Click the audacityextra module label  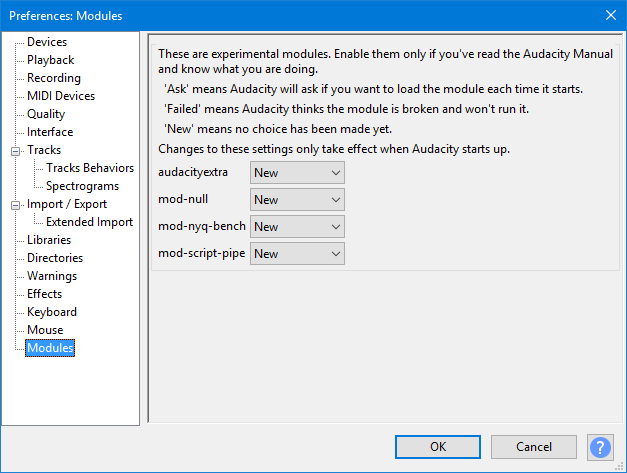pos(193,172)
